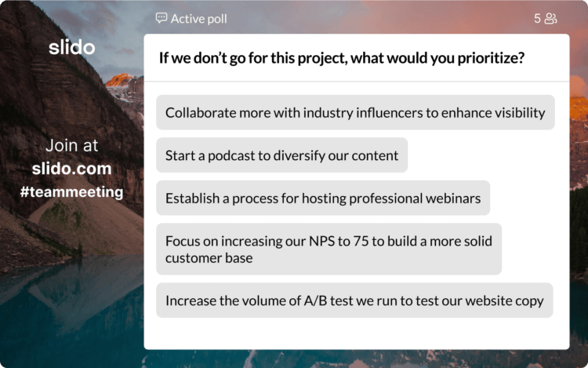Click the divider line under the poll question
Viewport: 588px width, 368px height.
[x=356, y=82]
